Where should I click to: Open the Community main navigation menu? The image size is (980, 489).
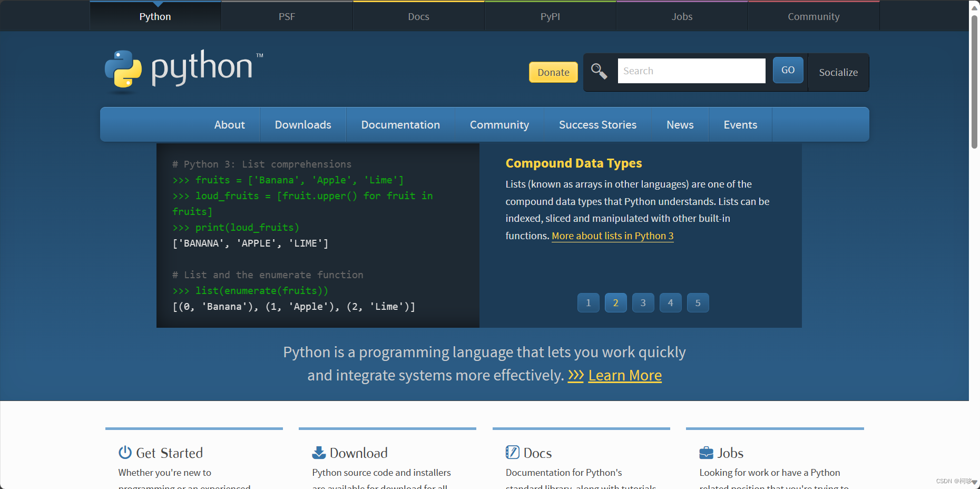coord(499,125)
